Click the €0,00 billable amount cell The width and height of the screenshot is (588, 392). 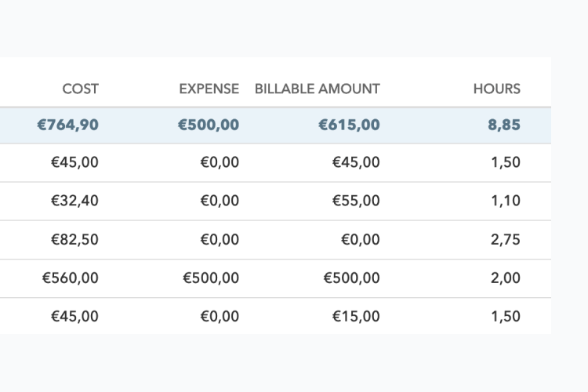pyautogui.click(x=360, y=239)
